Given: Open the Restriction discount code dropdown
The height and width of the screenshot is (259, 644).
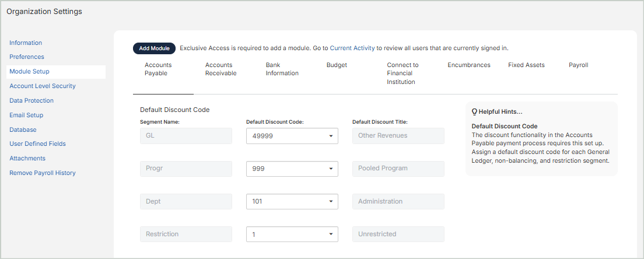Looking at the screenshot, I should (x=292, y=234).
